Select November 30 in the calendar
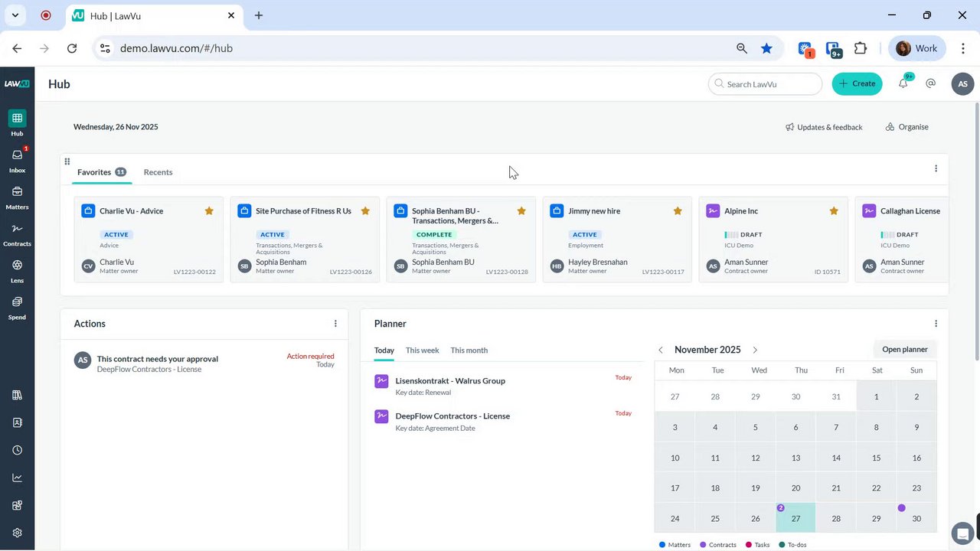This screenshot has height=551, width=980. pyautogui.click(x=916, y=518)
